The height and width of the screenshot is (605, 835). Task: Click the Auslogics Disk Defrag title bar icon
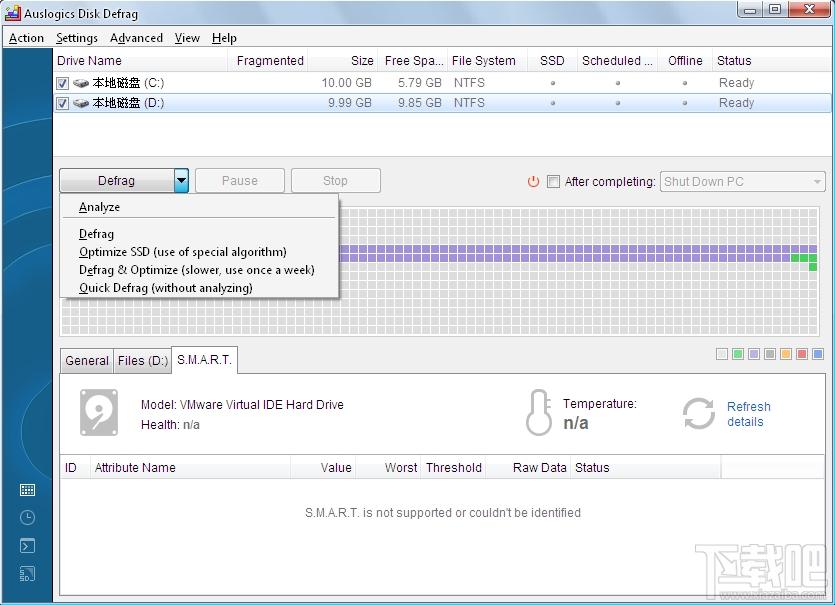coord(12,13)
